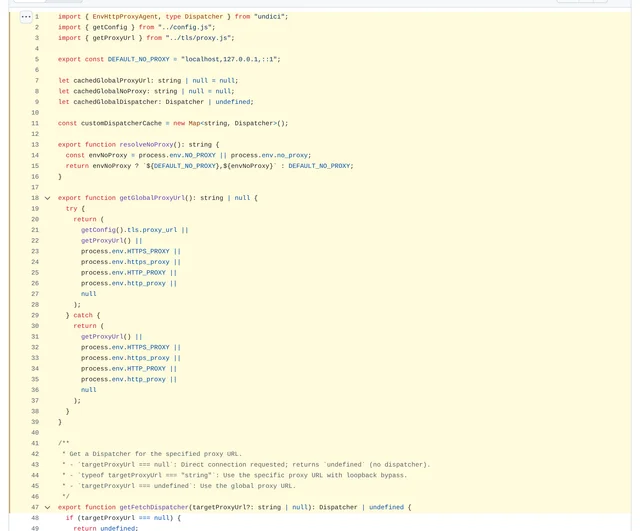The width and height of the screenshot is (640, 531).
Task: Select line number 48
Action: pyautogui.click(x=35, y=518)
